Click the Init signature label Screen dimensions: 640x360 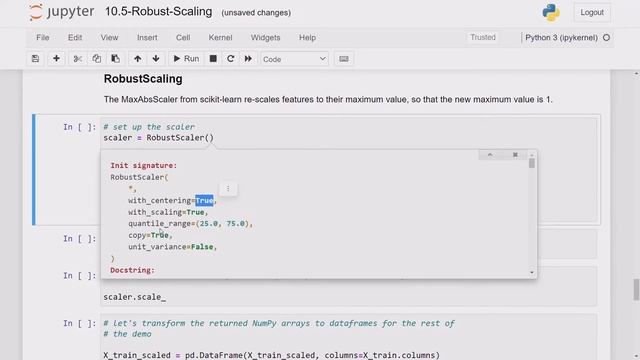pyautogui.click(x=144, y=165)
